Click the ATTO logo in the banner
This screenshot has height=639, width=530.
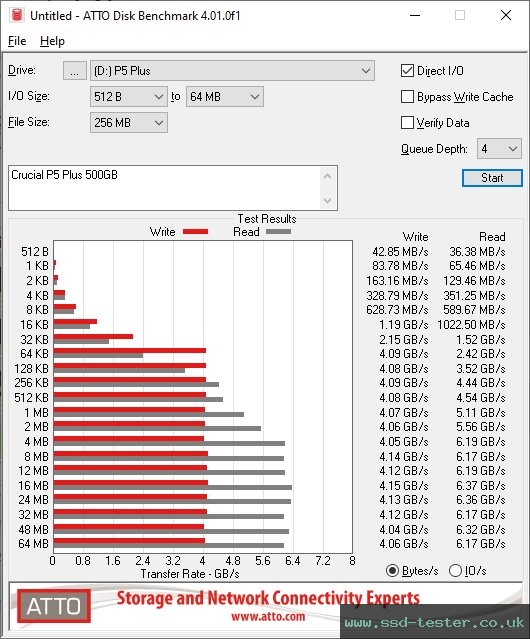(54, 606)
